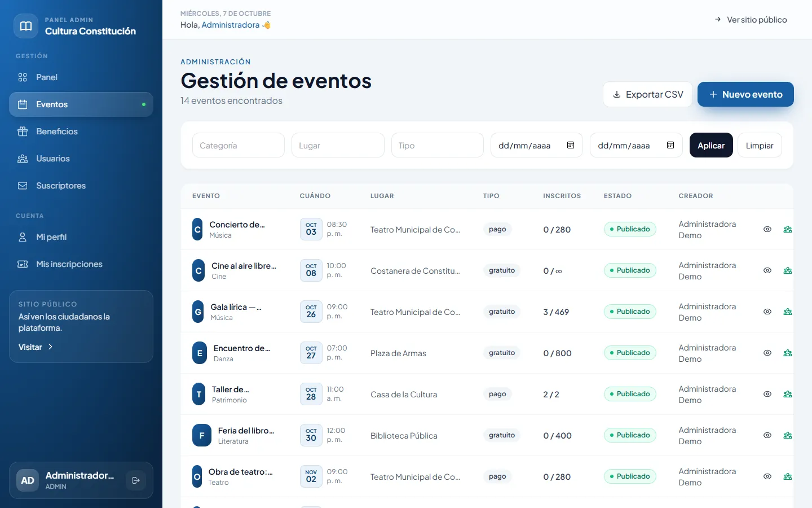Export events with Exportar CSV

[x=648, y=94]
